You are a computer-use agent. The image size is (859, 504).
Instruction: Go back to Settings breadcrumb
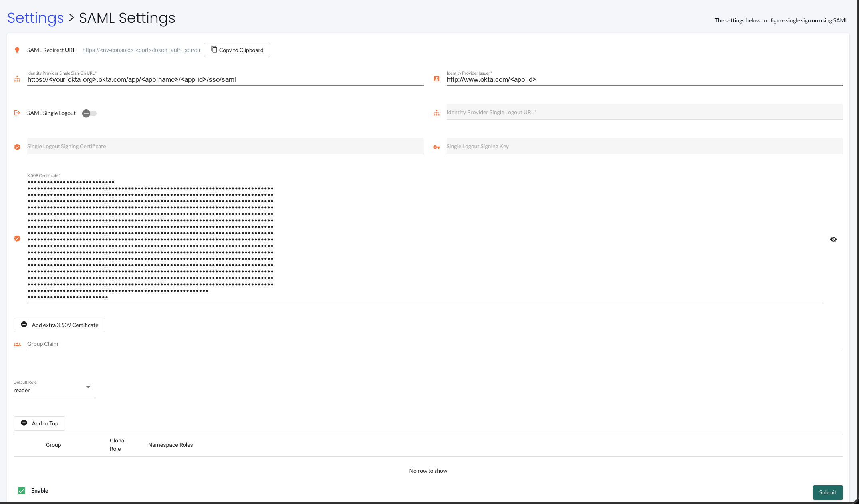point(36,18)
